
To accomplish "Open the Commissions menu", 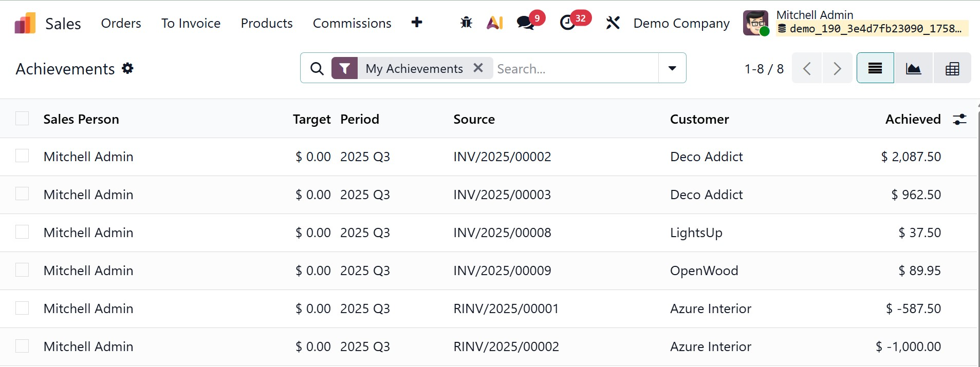I will (x=352, y=23).
